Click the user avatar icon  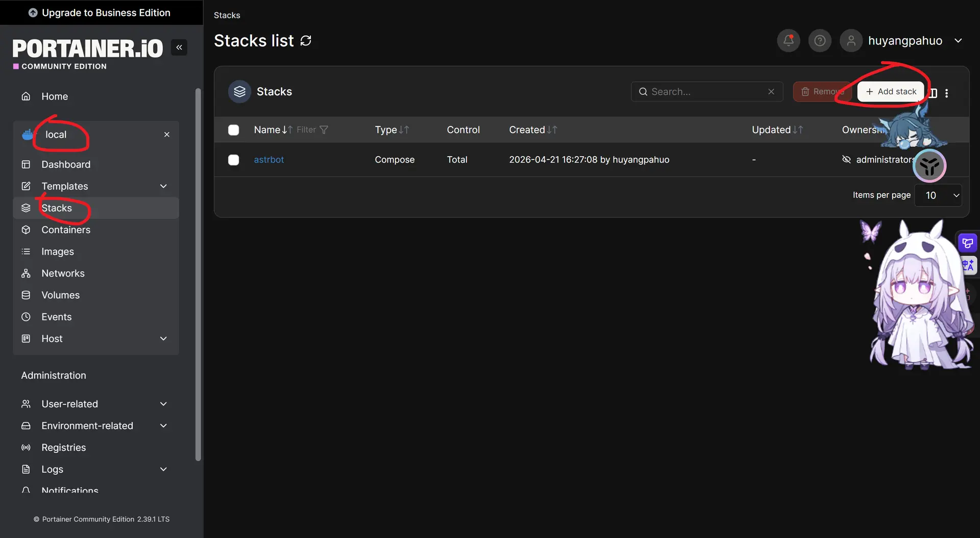point(851,40)
